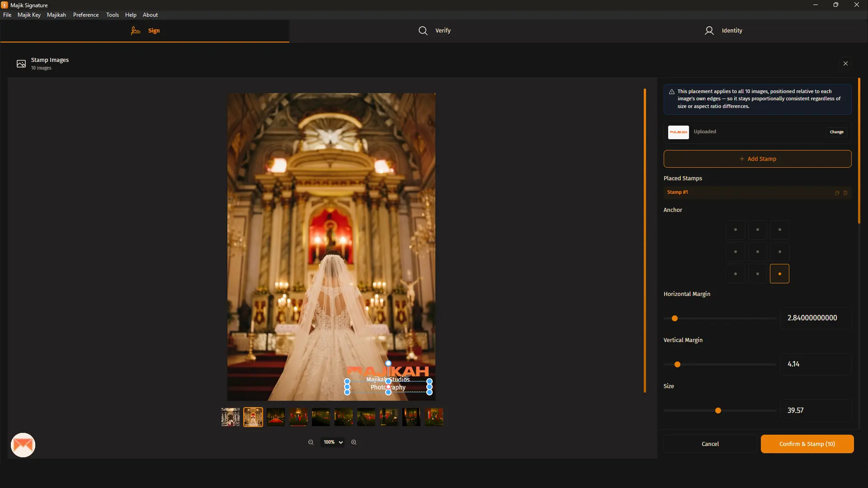Set anchor to top-center
This screenshot has height=488, width=868.
click(758, 230)
